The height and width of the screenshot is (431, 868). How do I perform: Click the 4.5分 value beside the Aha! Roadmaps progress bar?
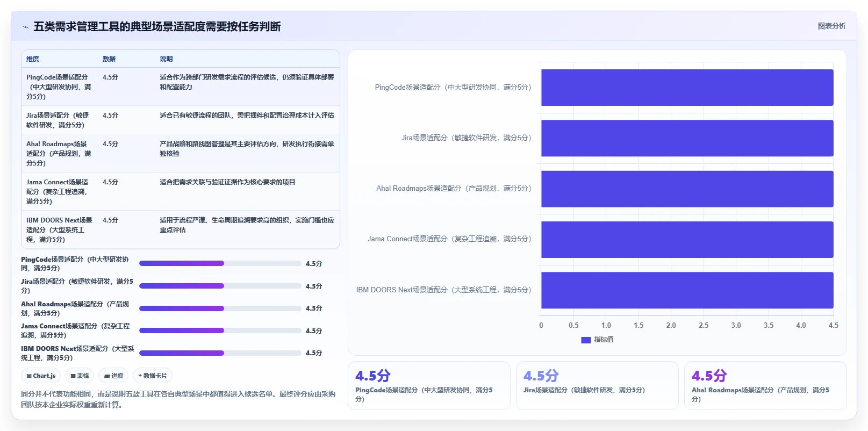[314, 308]
